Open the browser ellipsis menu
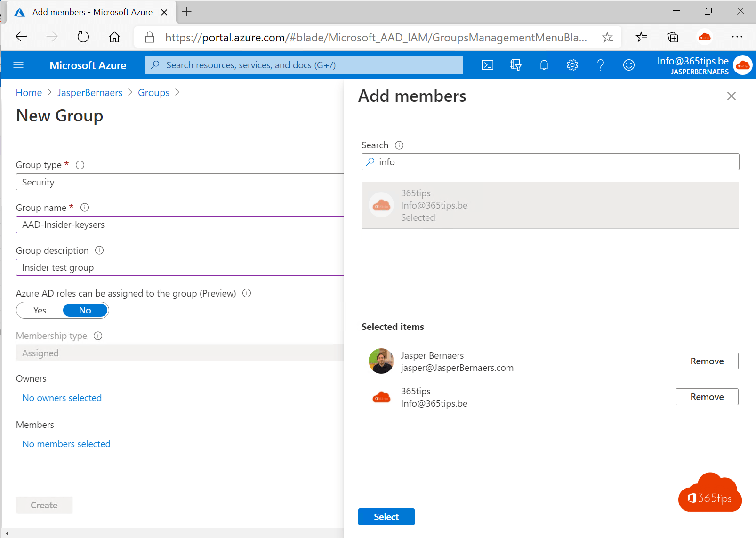 click(x=738, y=37)
